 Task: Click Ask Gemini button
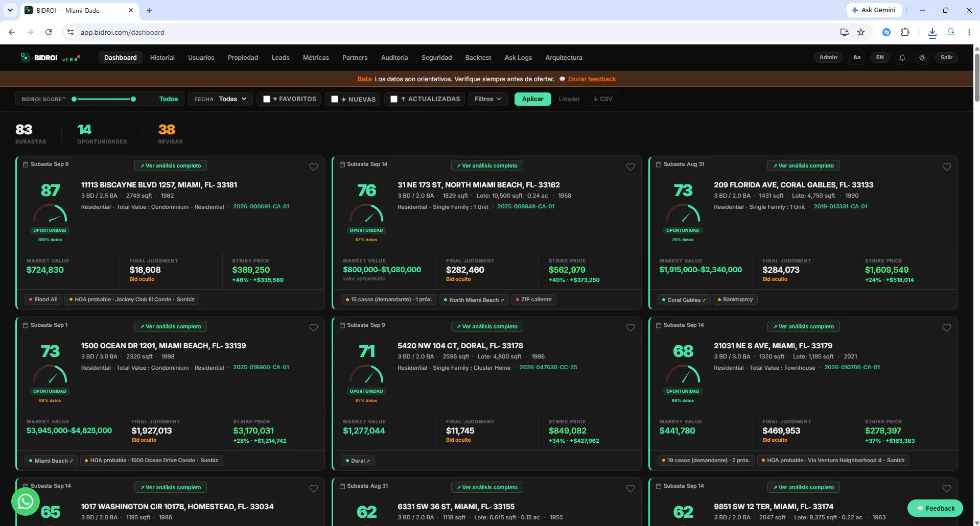(x=874, y=10)
